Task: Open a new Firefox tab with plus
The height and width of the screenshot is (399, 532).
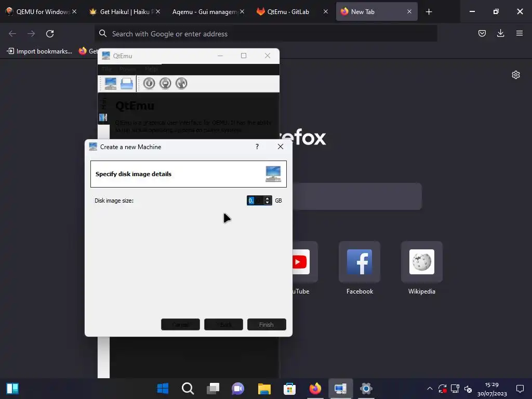Action: [x=429, y=11]
